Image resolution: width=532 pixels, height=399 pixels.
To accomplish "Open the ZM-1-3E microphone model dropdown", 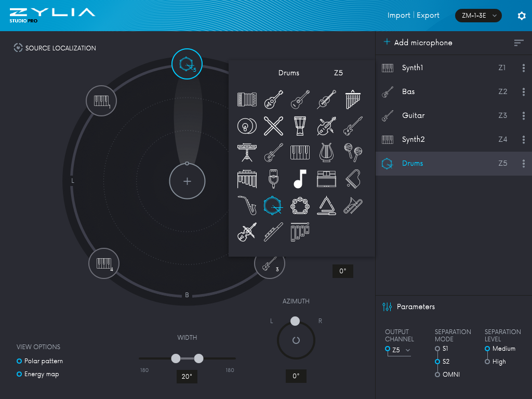I will click(x=478, y=16).
